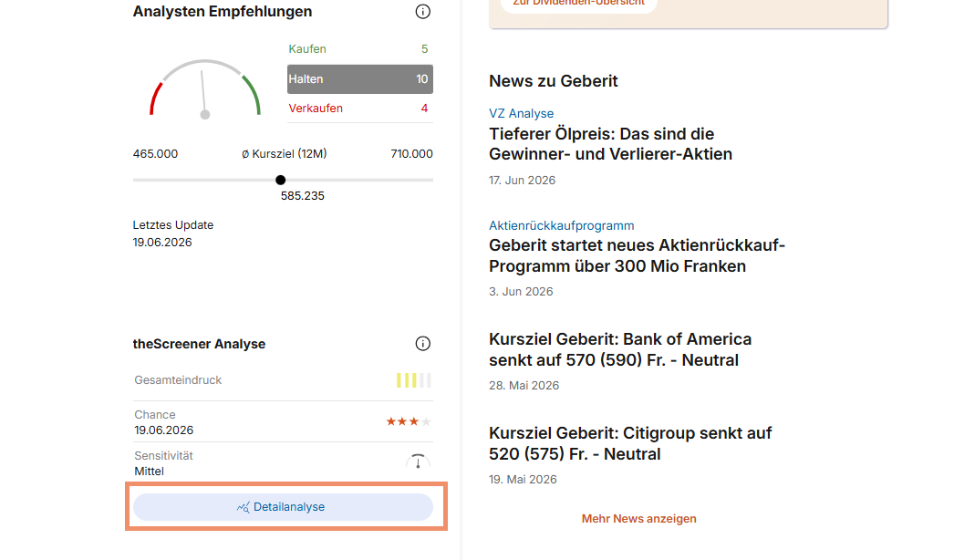The image size is (954, 560).
Task: Click the 19. Mai 2026 news date
Action: pyautogui.click(x=523, y=480)
